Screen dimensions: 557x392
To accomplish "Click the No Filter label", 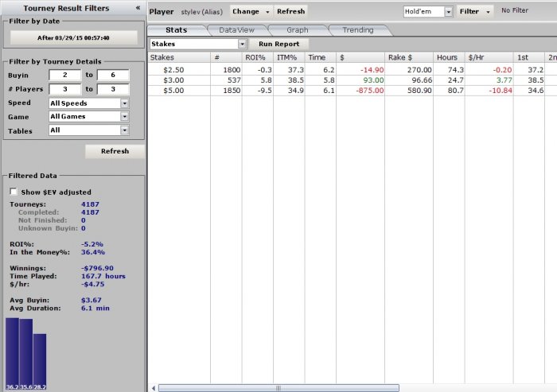I will pos(515,10).
